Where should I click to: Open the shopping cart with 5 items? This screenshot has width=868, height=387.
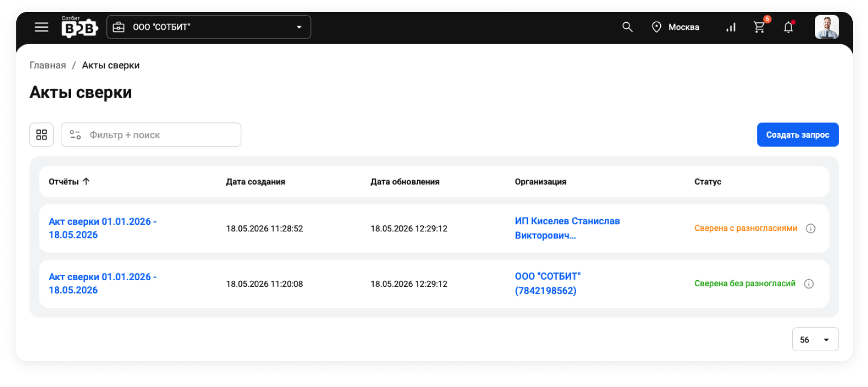pyautogui.click(x=760, y=26)
